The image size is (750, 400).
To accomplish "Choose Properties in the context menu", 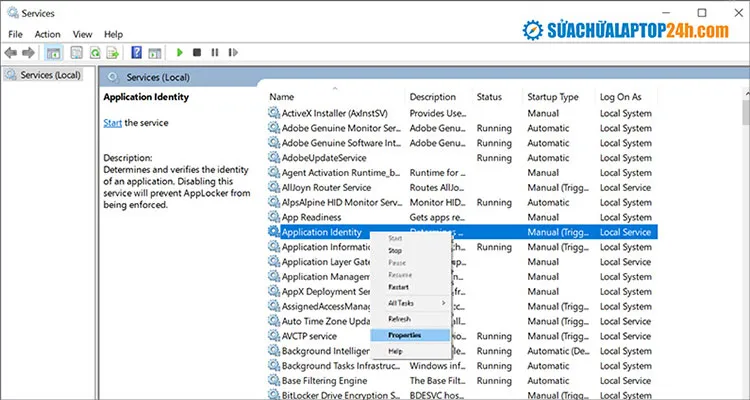I will pyautogui.click(x=404, y=335).
